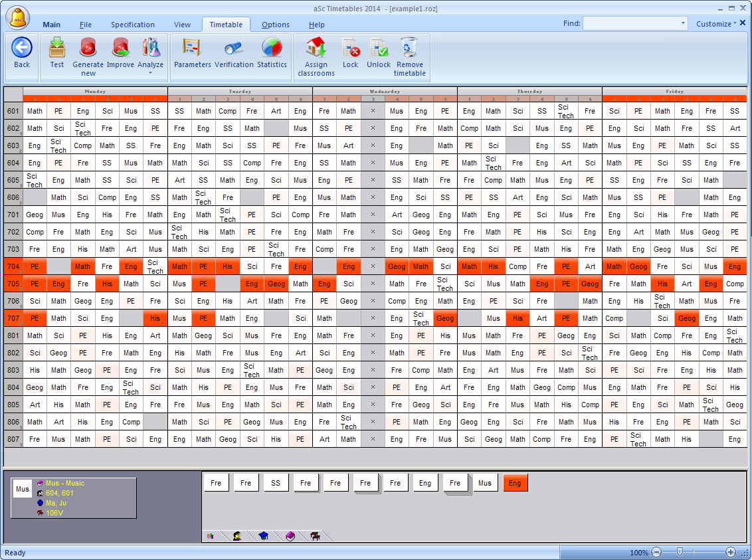This screenshot has height=560, width=752.
Task: Launch Verification with the flashlight icon
Action: pyautogui.click(x=234, y=48)
